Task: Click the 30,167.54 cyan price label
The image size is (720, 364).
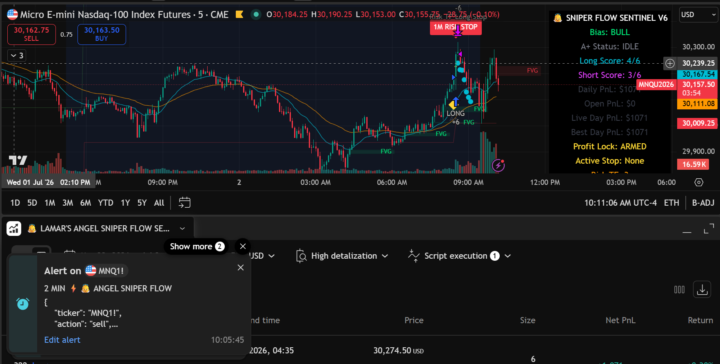Action: click(698, 74)
